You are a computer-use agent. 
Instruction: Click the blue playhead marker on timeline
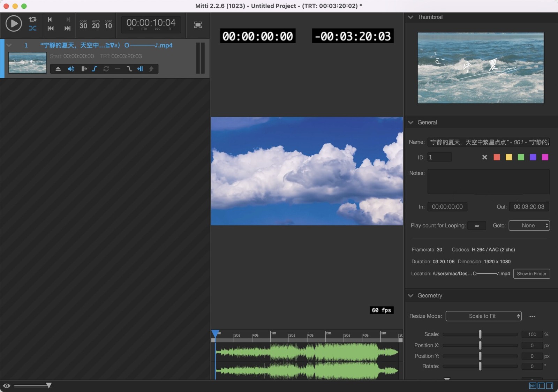pos(215,334)
